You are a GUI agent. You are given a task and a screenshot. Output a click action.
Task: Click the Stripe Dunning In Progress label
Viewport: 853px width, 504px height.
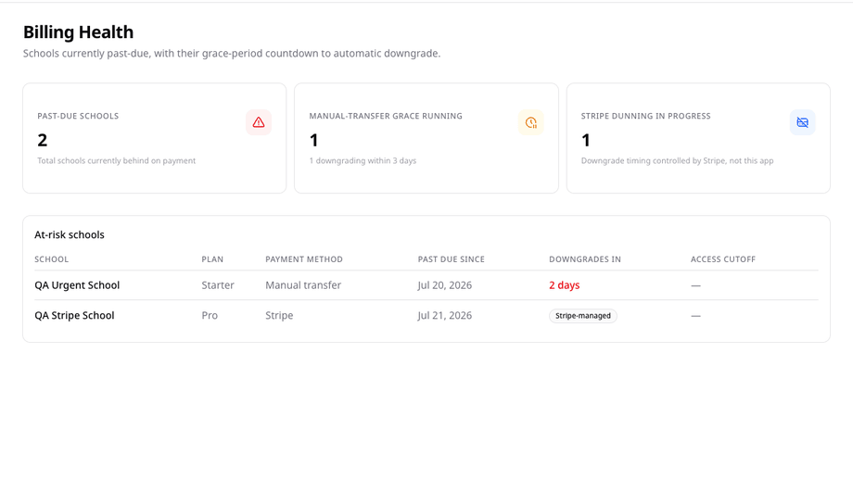tap(645, 116)
